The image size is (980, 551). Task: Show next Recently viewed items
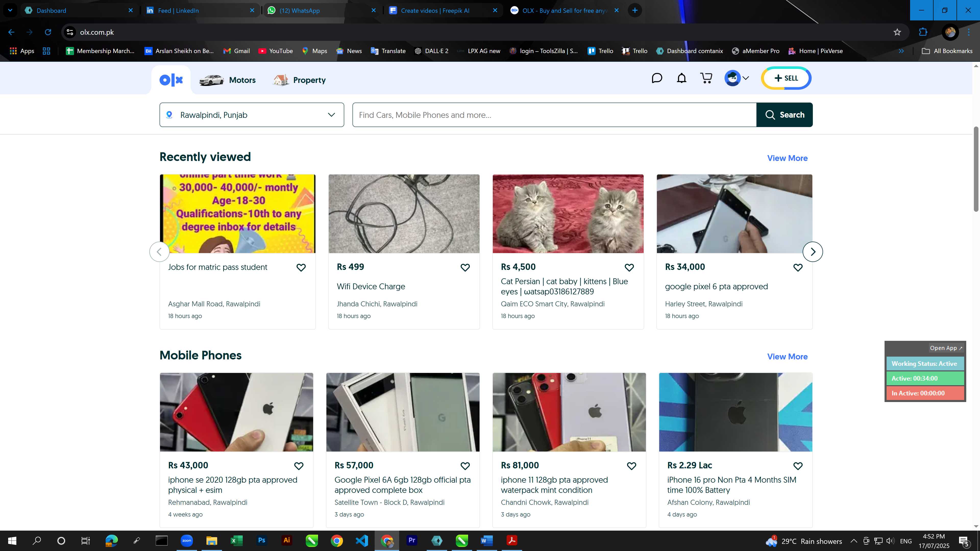(813, 252)
